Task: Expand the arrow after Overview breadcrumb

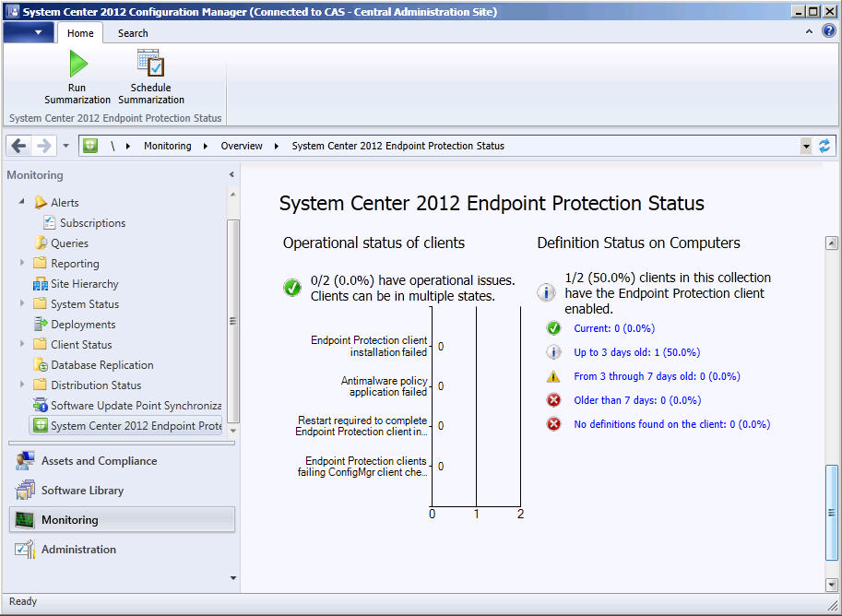Action: point(276,146)
